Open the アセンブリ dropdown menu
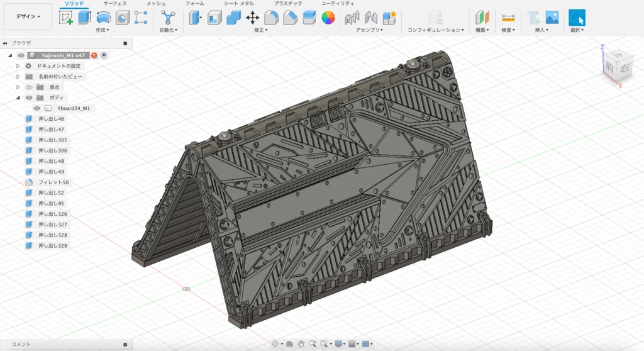 (369, 30)
